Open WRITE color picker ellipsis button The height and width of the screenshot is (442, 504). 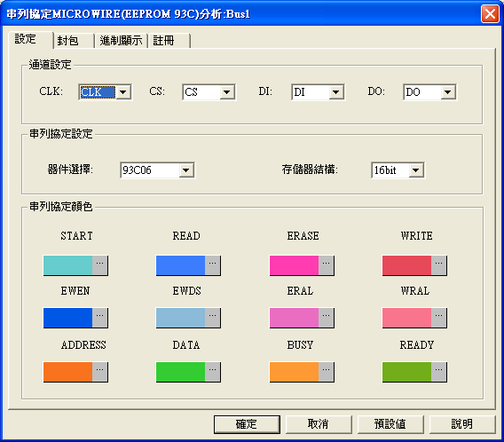pos(438,265)
